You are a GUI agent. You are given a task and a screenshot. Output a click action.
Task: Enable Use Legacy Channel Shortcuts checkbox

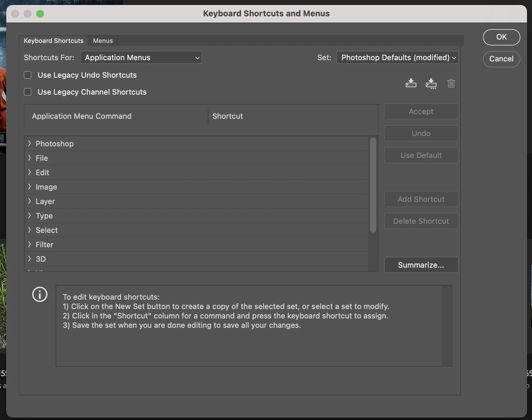click(x=28, y=92)
